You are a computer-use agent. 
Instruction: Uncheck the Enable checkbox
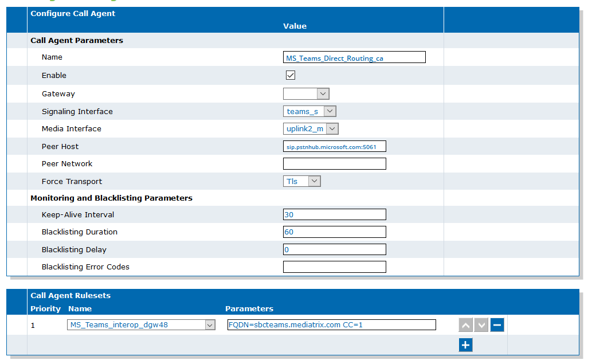291,75
